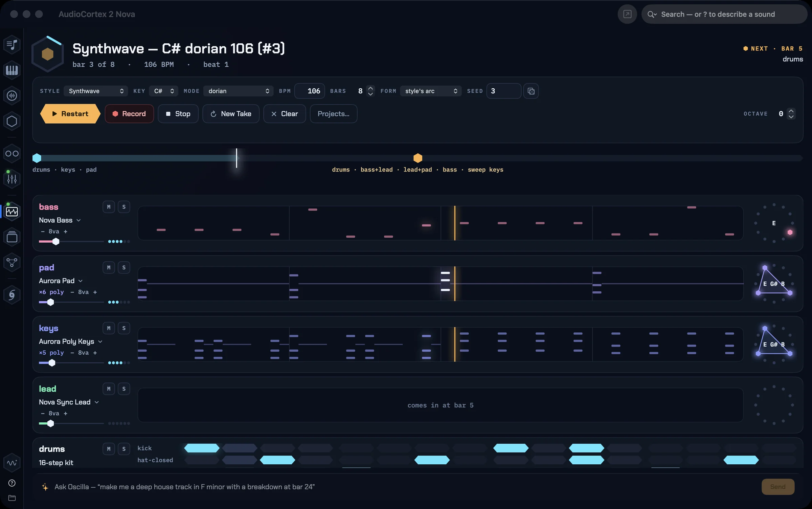The width and height of the screenshot is (812, 509).
Task: Click the Send button for Oscilla
Action: pyautogui.click(x=778, y=487)
